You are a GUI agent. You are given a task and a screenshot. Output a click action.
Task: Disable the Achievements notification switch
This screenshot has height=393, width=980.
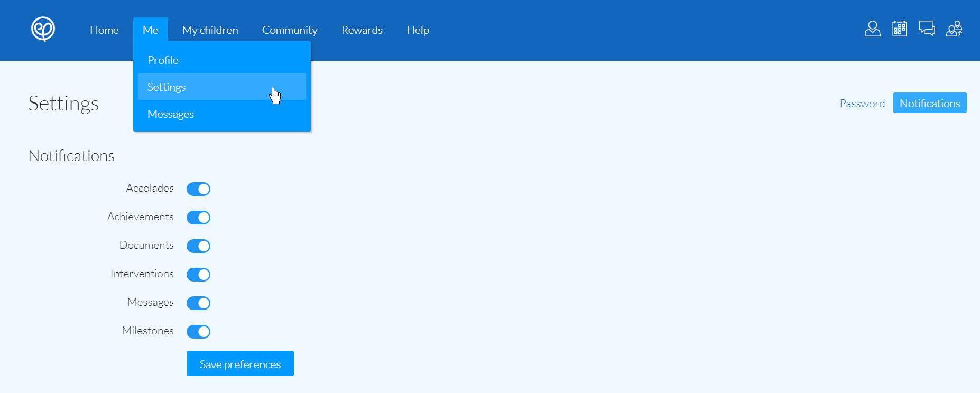199,218
